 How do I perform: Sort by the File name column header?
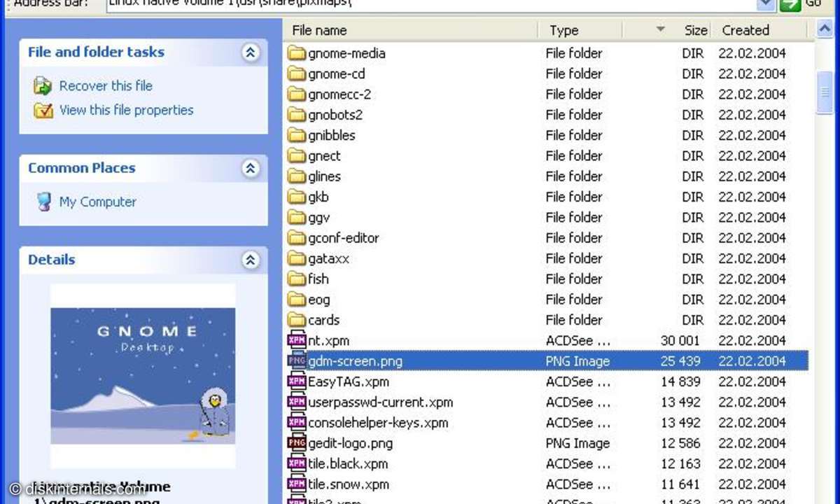tap(411, 30)
